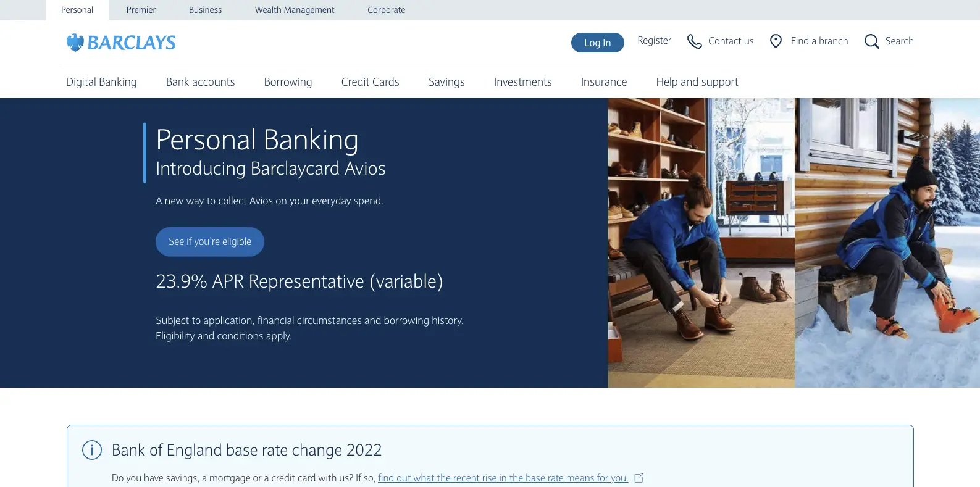This screenshot has width=980, height=487.
Task: Click the external link icon after base rate link
Action: coord(639,478)
